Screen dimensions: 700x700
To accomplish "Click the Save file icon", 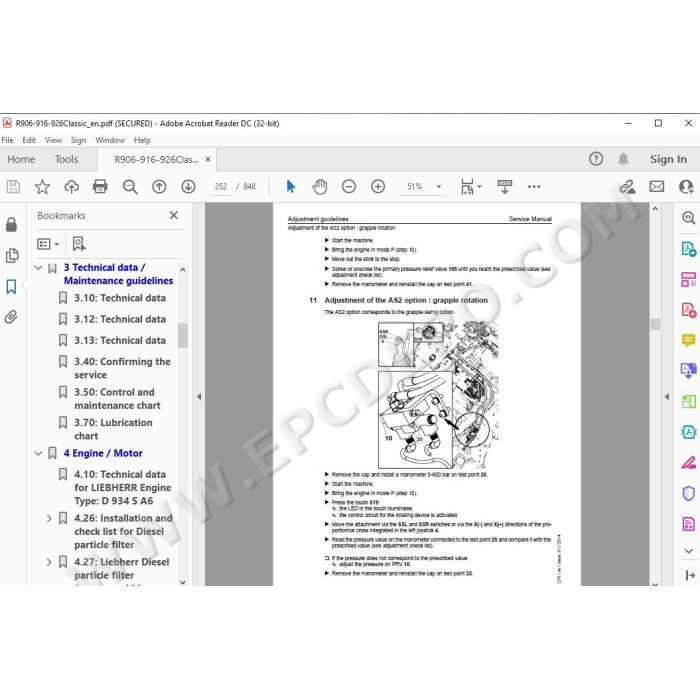I will pos(13,186).
